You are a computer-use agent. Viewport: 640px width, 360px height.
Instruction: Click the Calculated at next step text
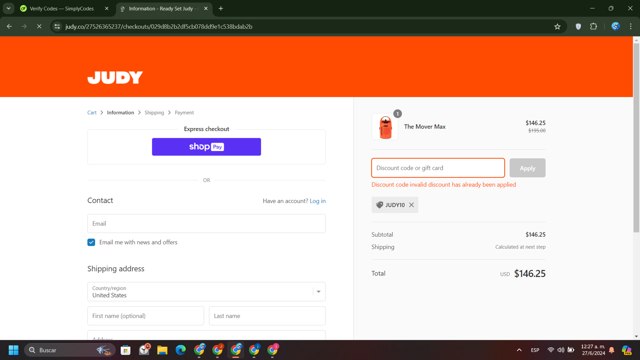[x=520, y=247]
